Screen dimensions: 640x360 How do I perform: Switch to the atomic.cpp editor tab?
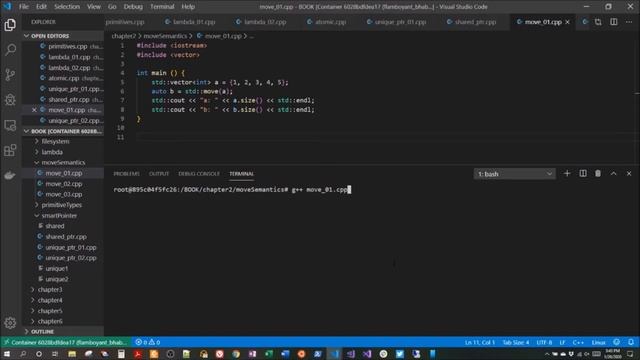click(x=327, y=22)
